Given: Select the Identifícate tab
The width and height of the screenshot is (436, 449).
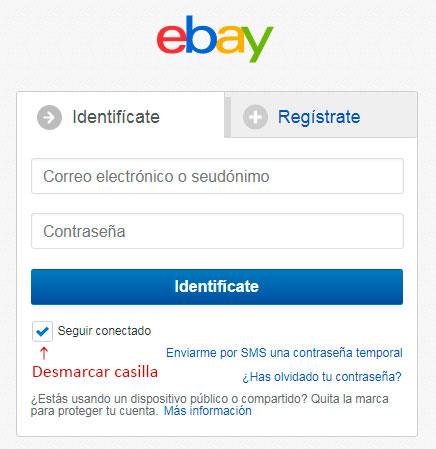Looking at the screenshot, I should (x=121, y=115).
